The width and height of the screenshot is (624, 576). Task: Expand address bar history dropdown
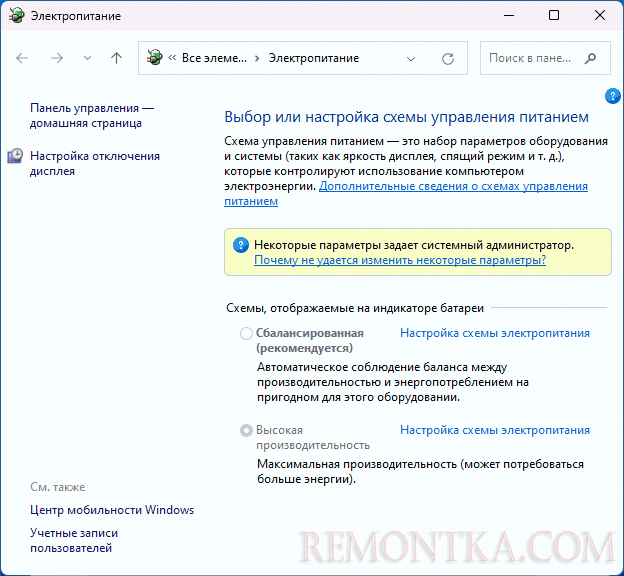[411, 59]
